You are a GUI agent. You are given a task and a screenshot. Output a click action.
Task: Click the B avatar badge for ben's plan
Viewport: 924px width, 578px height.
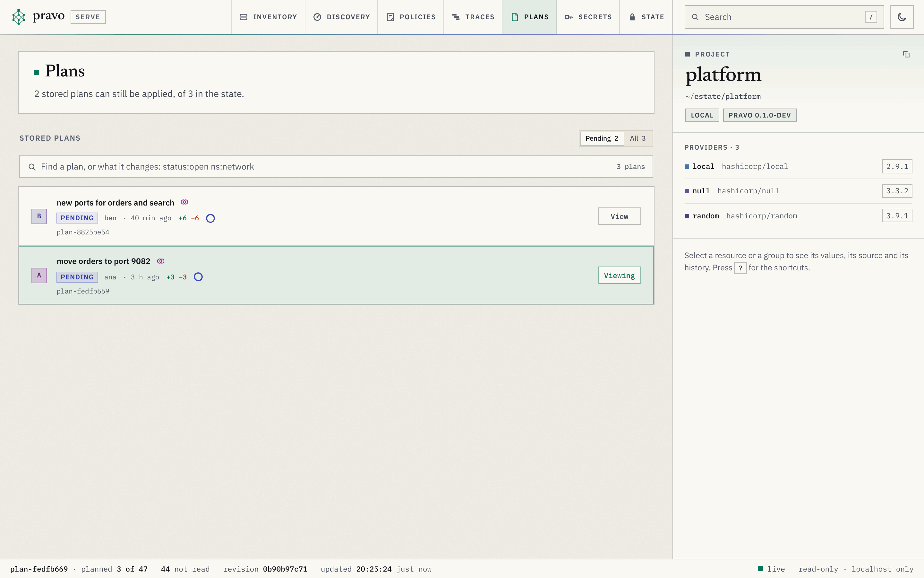point(39,216)
